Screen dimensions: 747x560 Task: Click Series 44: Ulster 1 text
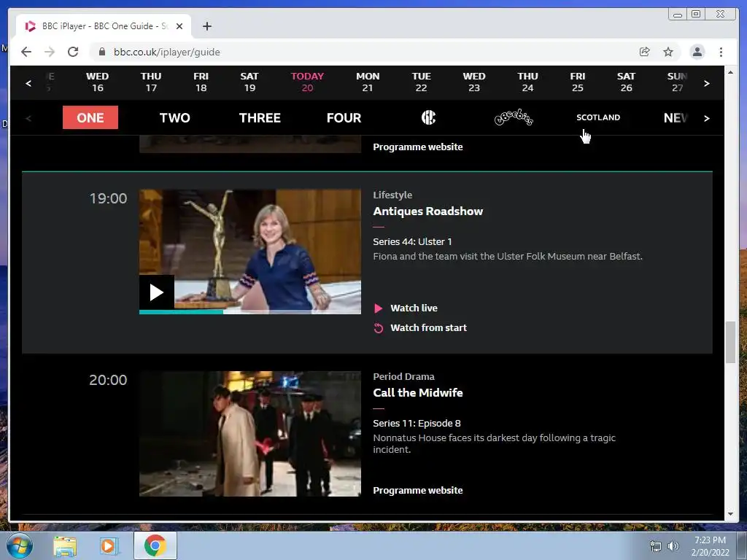[412, 241]
